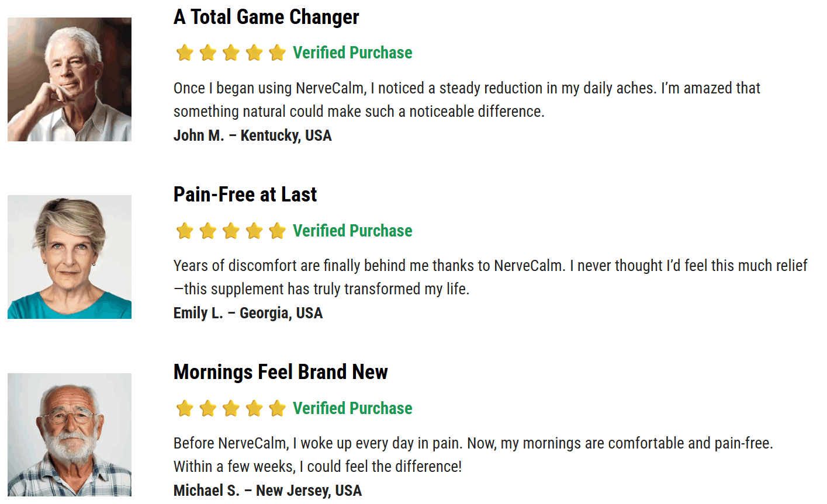
Task: Click the first star of John M.'s review
Action: [185, 53]
